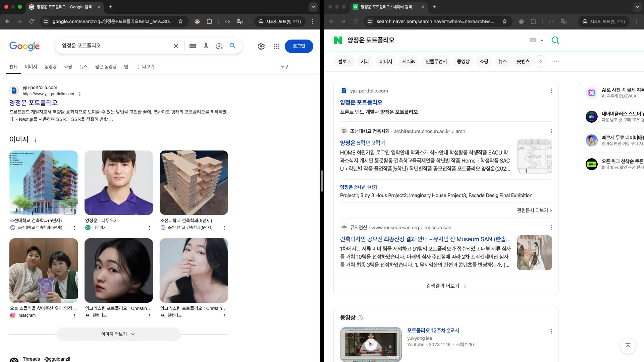This screenshot has width=644, height=362.
Task: Open Google 더보기 search filter menu
Action: click(146, 67)
